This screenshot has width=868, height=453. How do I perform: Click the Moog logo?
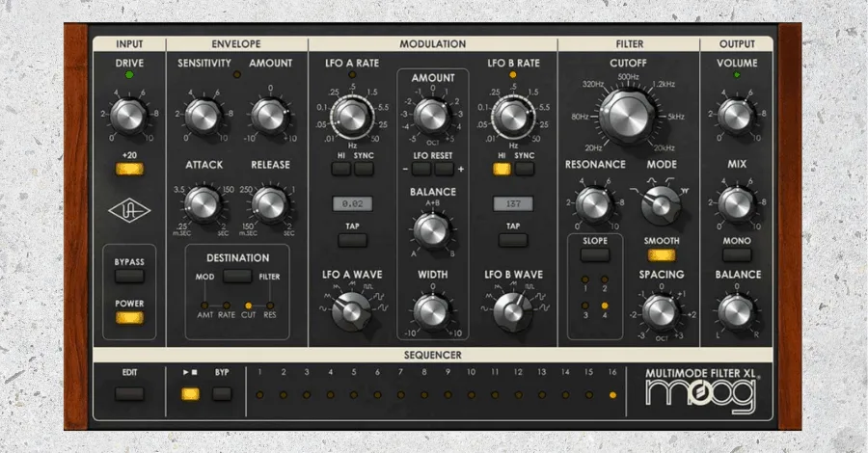pos(701,395)
